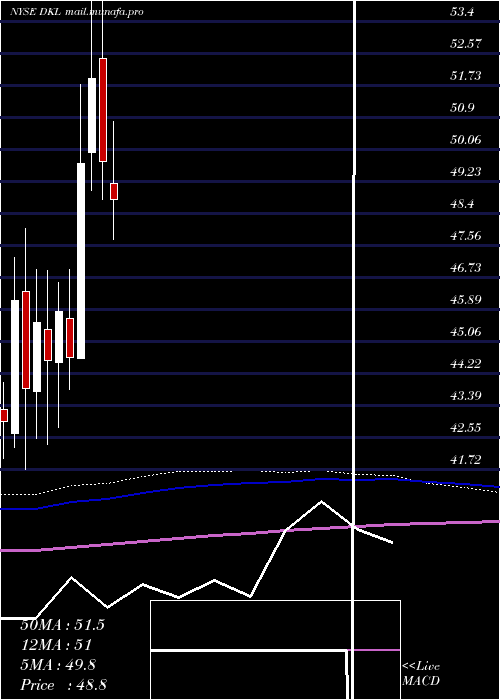This screenshot has height=700, width=500.
Task: Click the 12MA : 51 readout
Action: [x=56, y=645]
